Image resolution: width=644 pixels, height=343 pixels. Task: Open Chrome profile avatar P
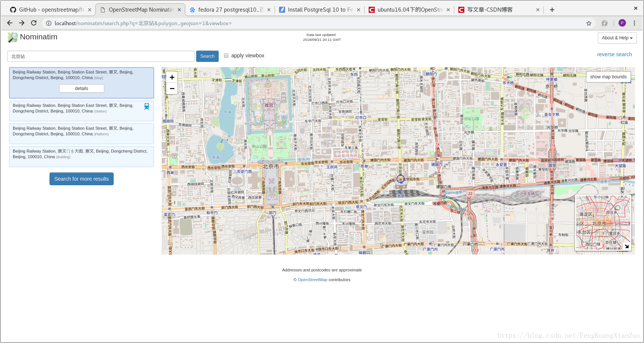tap(622, 23)
